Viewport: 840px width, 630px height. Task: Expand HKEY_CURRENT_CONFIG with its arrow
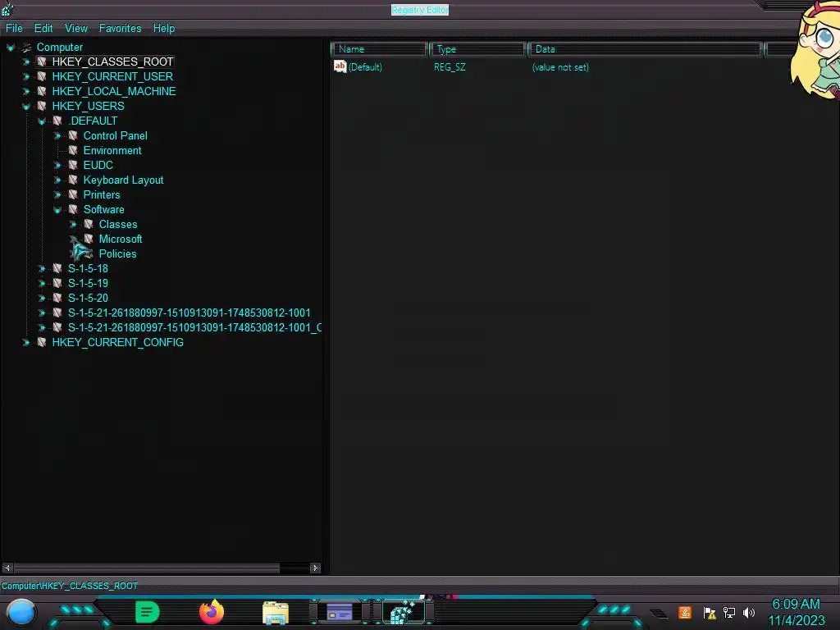[25, 342]
